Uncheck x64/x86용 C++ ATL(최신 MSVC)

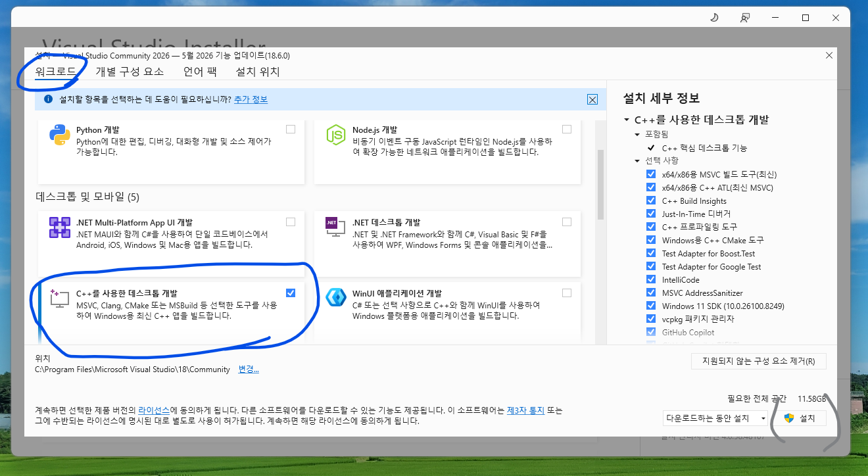[651, 187]
